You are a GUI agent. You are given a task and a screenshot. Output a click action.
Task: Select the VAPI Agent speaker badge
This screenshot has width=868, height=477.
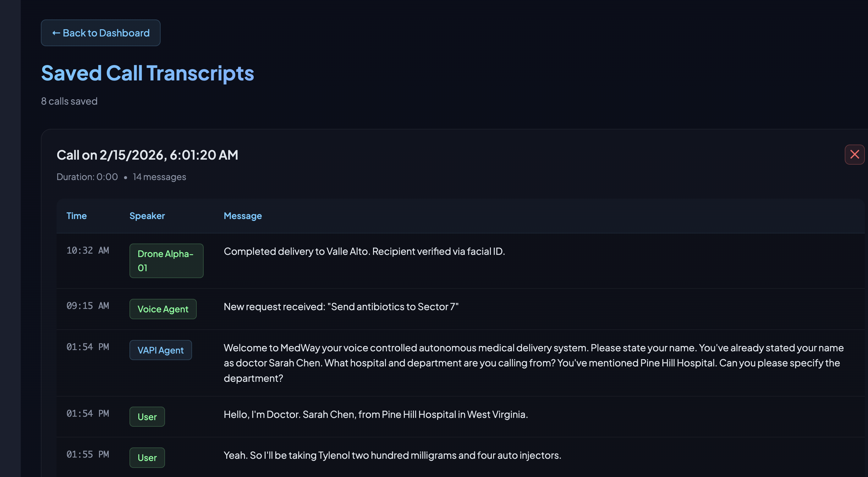point(160,350)
